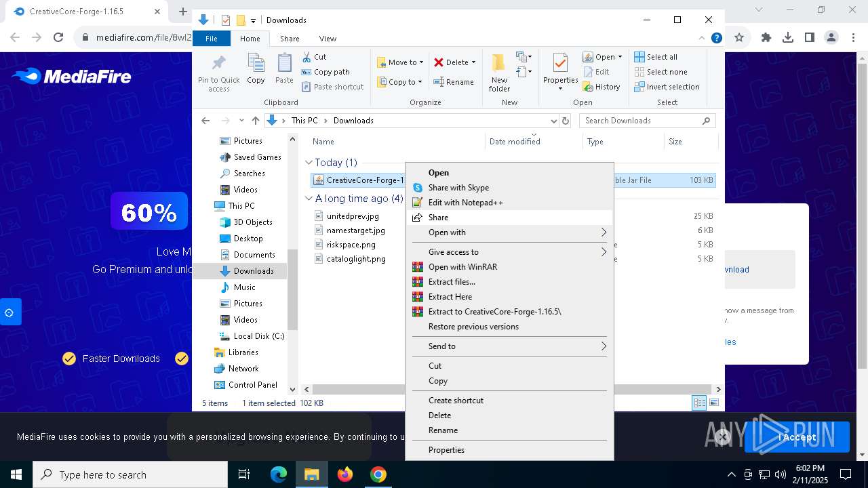Click Cut in the Clipboard group
The width and height of the screenshot is (868, 488).
click(314, 57)
